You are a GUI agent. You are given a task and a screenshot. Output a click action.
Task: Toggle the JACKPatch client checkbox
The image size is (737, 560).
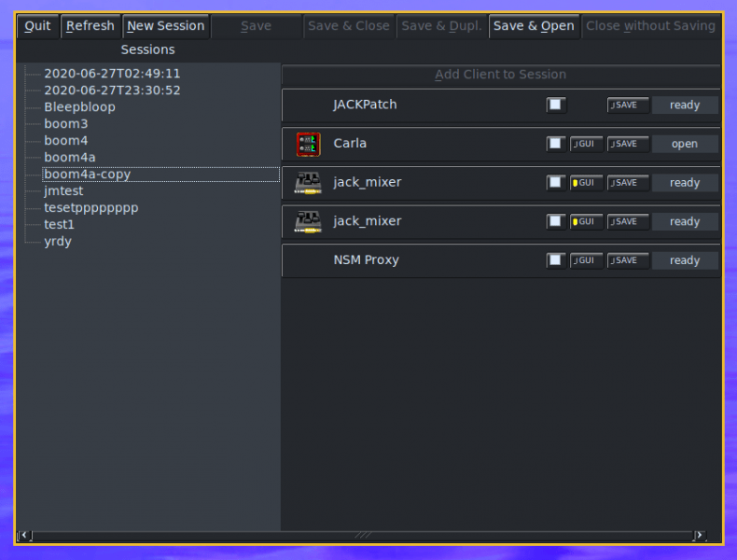tap(556, 105)
